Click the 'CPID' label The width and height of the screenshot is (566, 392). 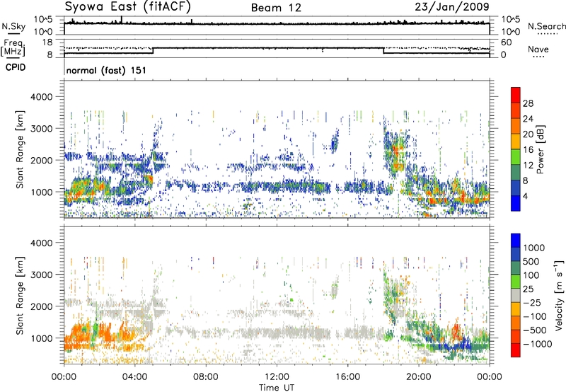point(16,67)
